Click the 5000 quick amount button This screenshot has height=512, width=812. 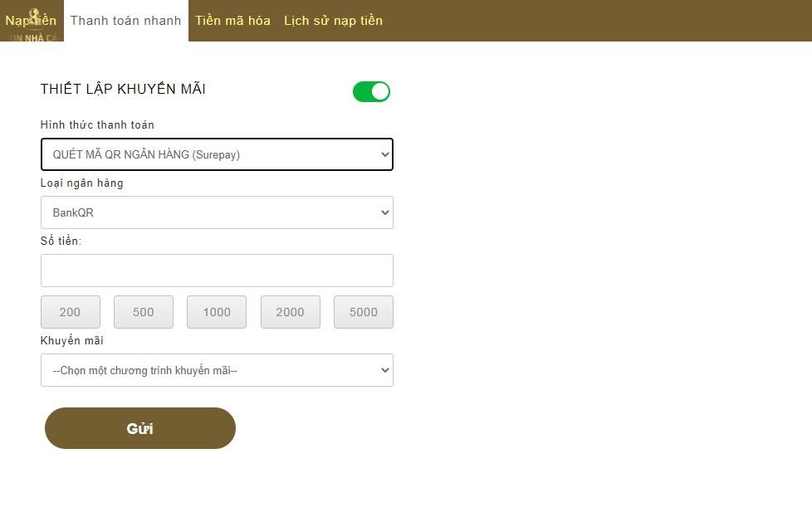click(x=364, y=312)
